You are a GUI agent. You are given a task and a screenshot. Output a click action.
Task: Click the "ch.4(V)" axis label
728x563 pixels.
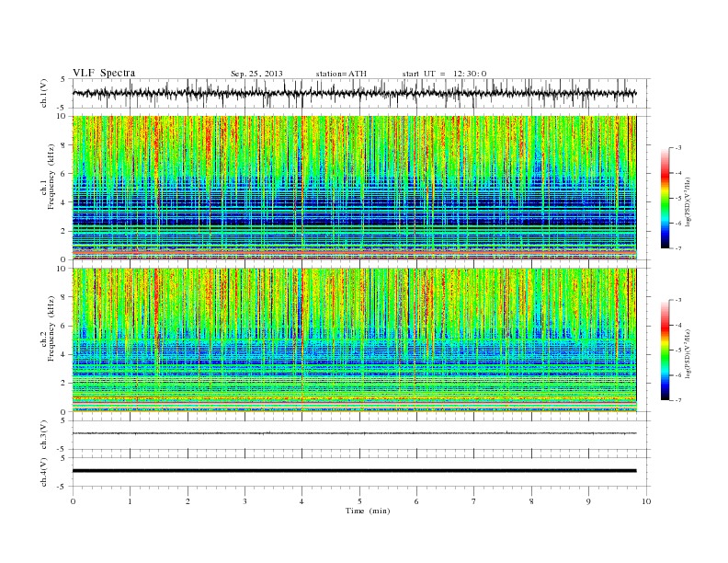[44, 473]
